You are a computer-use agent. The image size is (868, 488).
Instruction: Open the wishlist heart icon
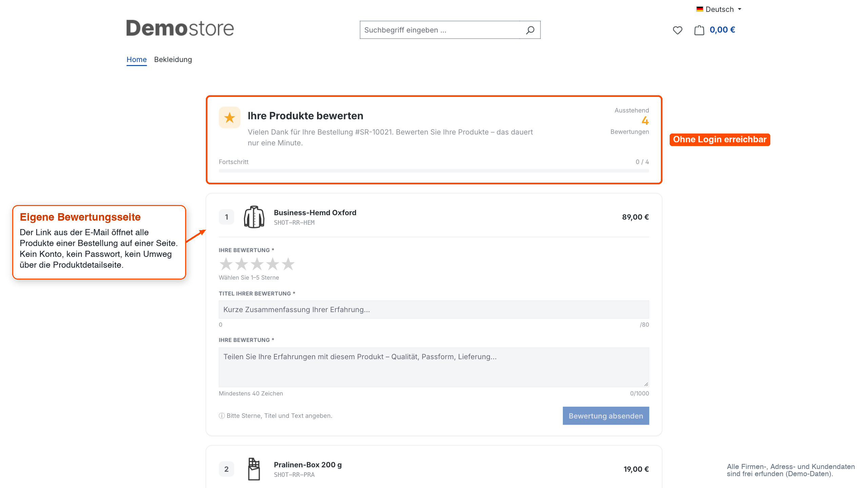coord(677,30)
